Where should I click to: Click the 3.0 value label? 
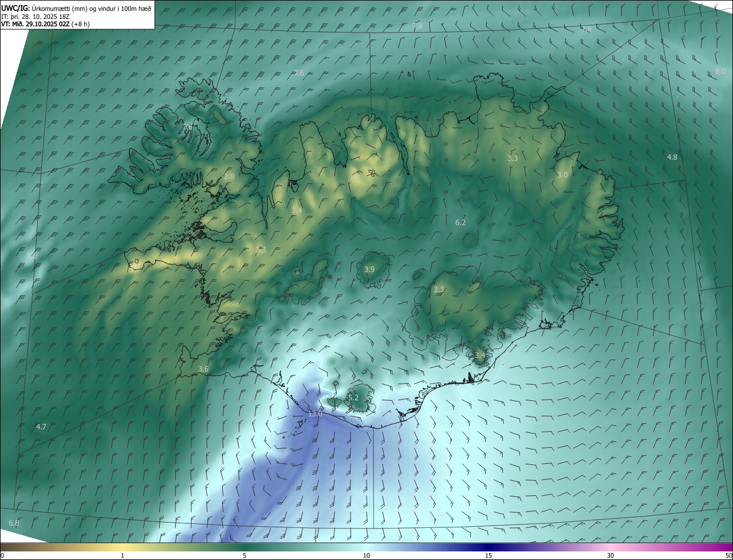[x=562, y=175]
